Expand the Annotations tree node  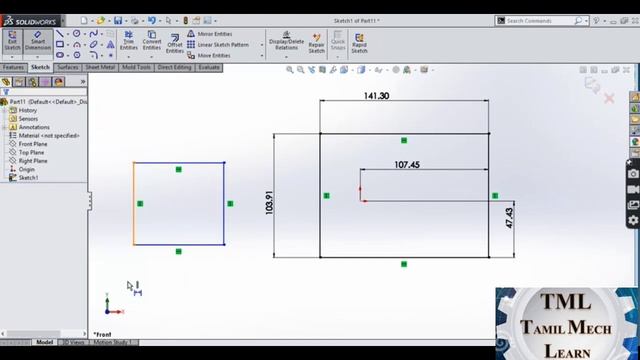[4, 127]
